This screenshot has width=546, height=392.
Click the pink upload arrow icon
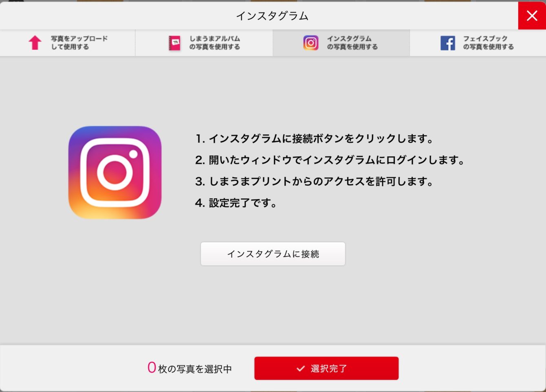[x=35, y=43]
